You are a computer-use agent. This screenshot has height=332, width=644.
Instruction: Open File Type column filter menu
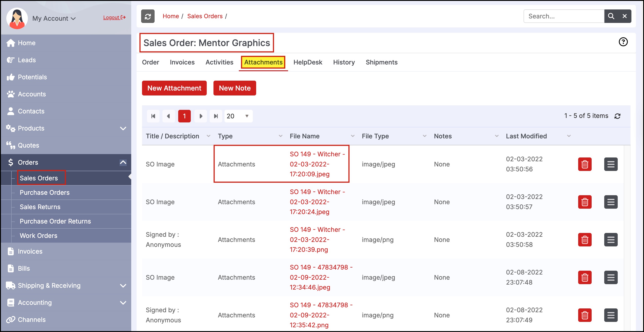coord(424,136)
